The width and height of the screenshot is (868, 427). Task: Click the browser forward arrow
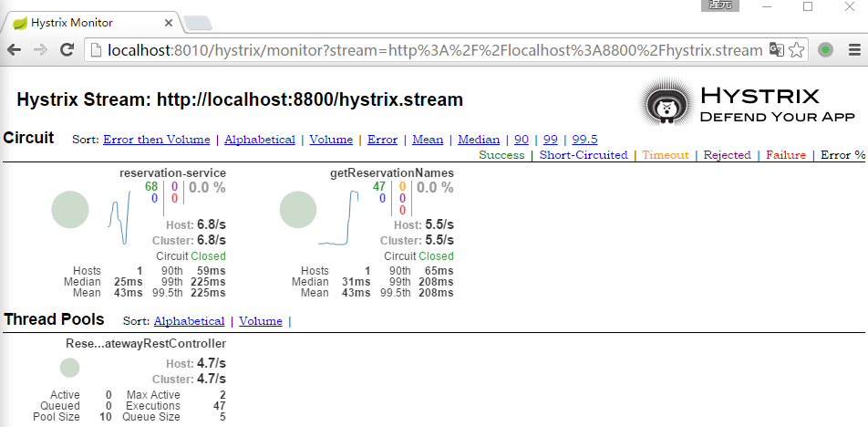coord(40,50)
